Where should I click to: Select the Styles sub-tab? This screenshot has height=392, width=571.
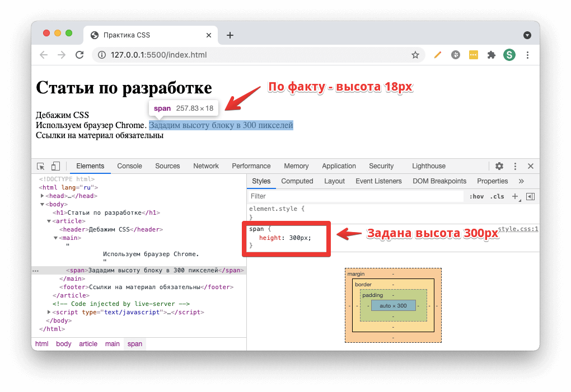tap(261, 181)
